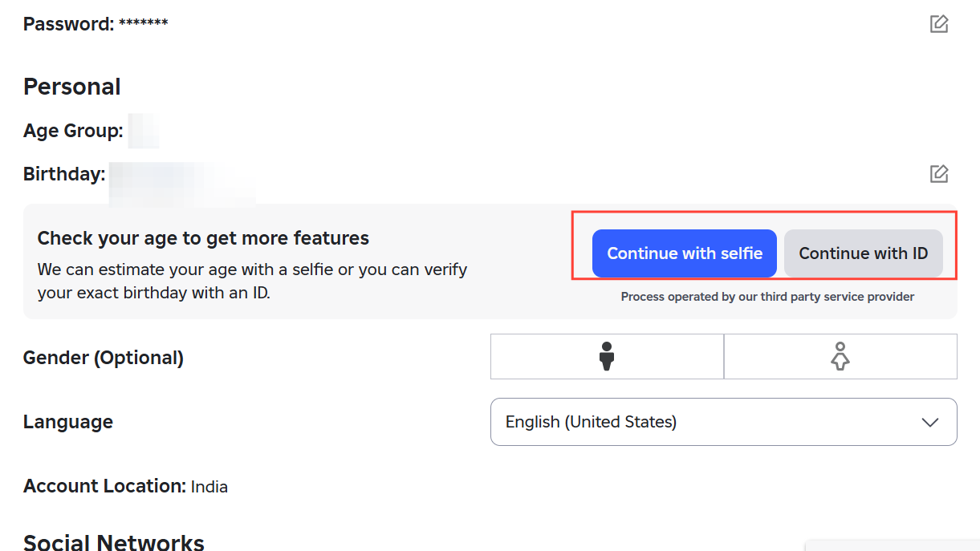980x551 pixels.
Task: Click the third party service provider notice
Action: pos(767,297)
